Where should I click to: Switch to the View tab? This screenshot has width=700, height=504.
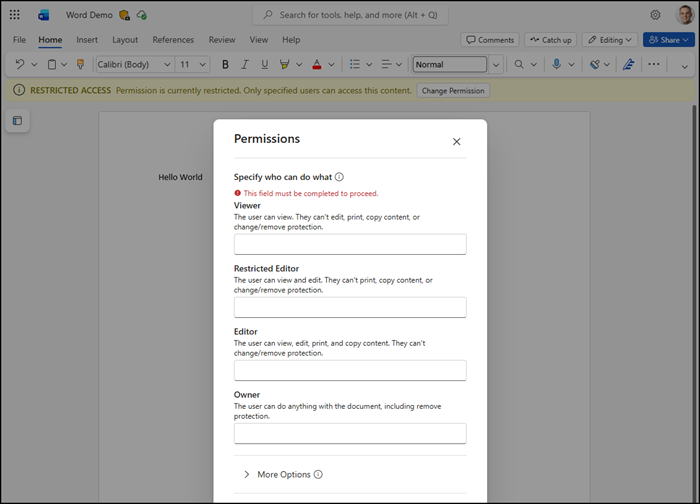click(x=259, y=40)
